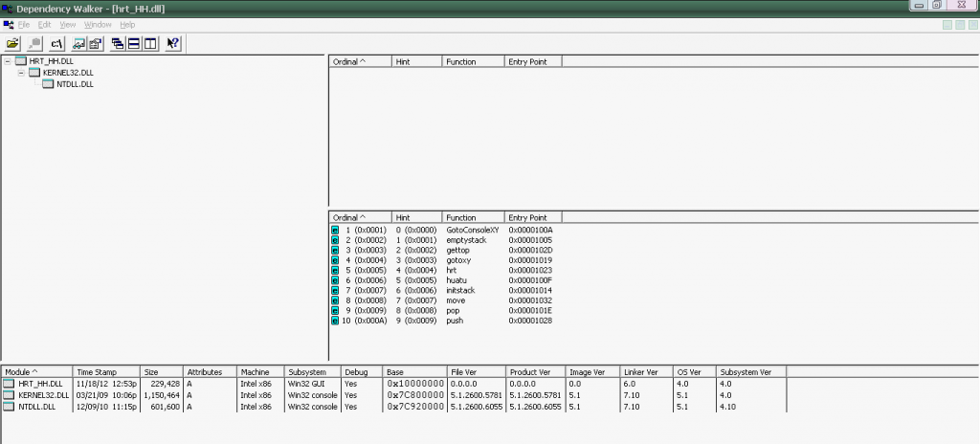Screen dimensions: 980x444
Task: Click base address 0x7C800000 cell
Action: pos(415,395)
